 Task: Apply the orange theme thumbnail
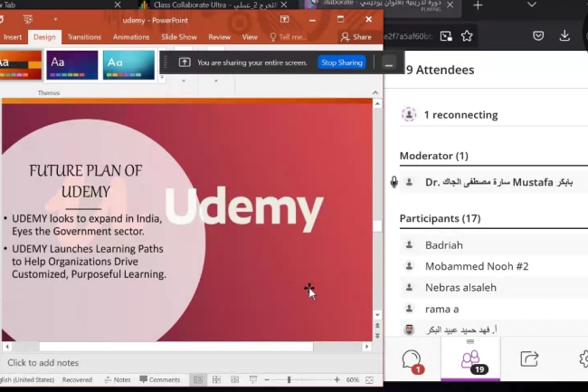click(x=20, y=65)
